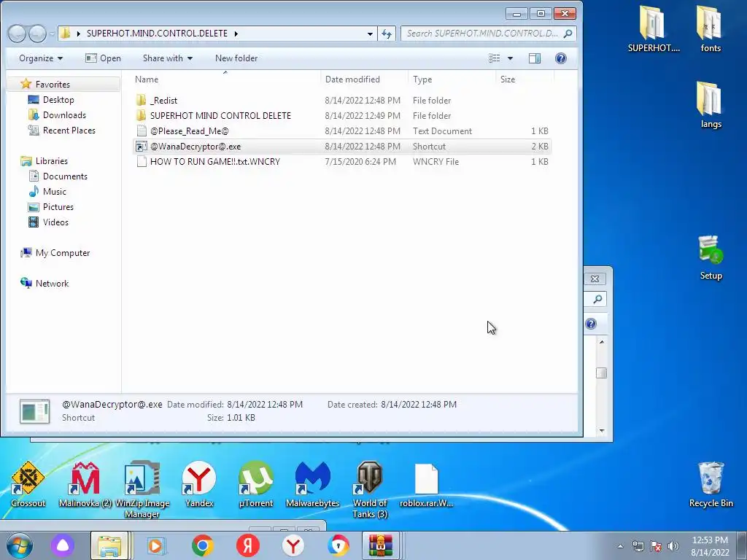
Task: Open the Share with menu
Action: click(x=168, y=58)
